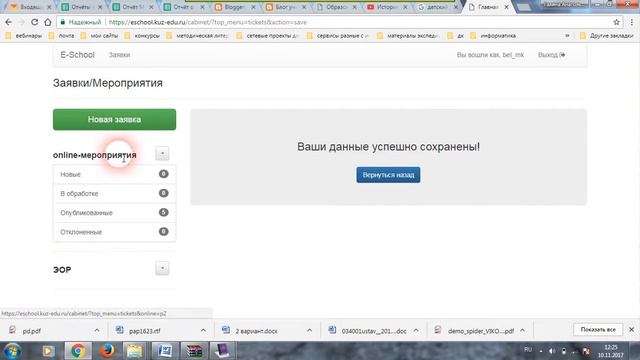This screenshot has height=360, width=640.
Task: Open the browser home page icon
Action: click(x=48, y=22)
